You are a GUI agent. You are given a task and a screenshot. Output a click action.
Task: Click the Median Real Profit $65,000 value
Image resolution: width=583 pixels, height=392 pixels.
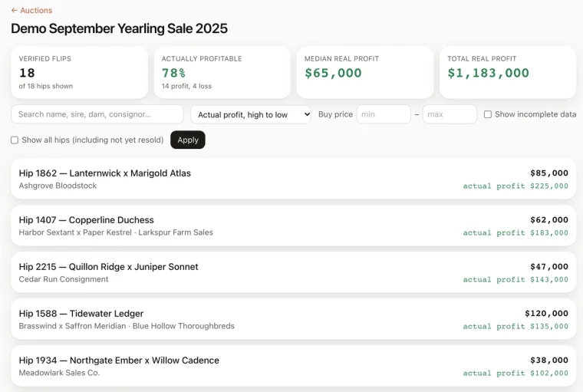(x=333, y=73)
